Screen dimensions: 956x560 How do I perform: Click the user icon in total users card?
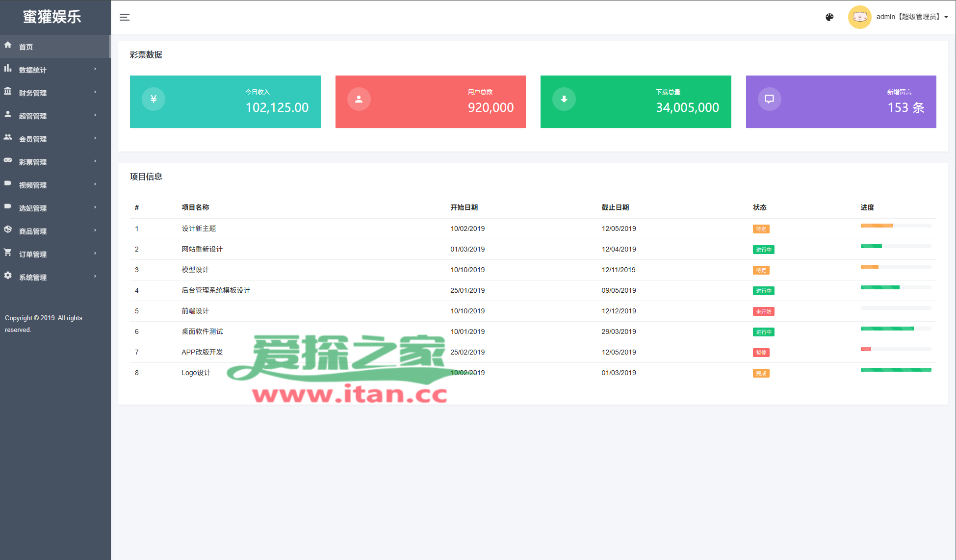[359, 99]
